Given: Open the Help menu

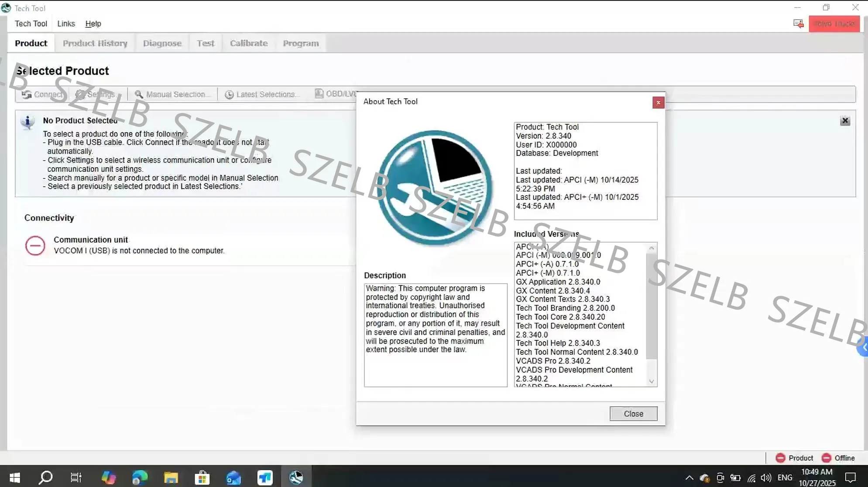Looking at the screenshot, I should (x=93, y=24).
